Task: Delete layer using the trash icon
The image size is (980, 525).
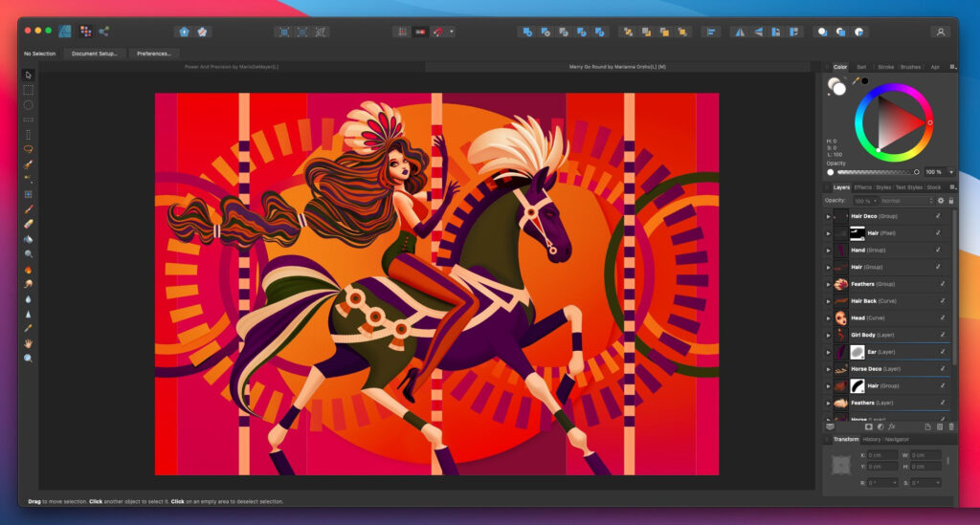Action: [952, 427]
